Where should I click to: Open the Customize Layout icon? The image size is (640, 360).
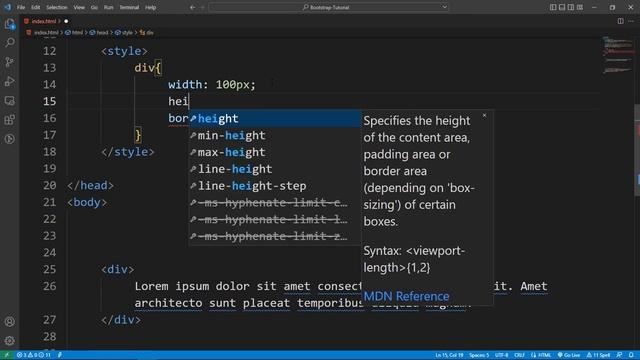point(580,7)
